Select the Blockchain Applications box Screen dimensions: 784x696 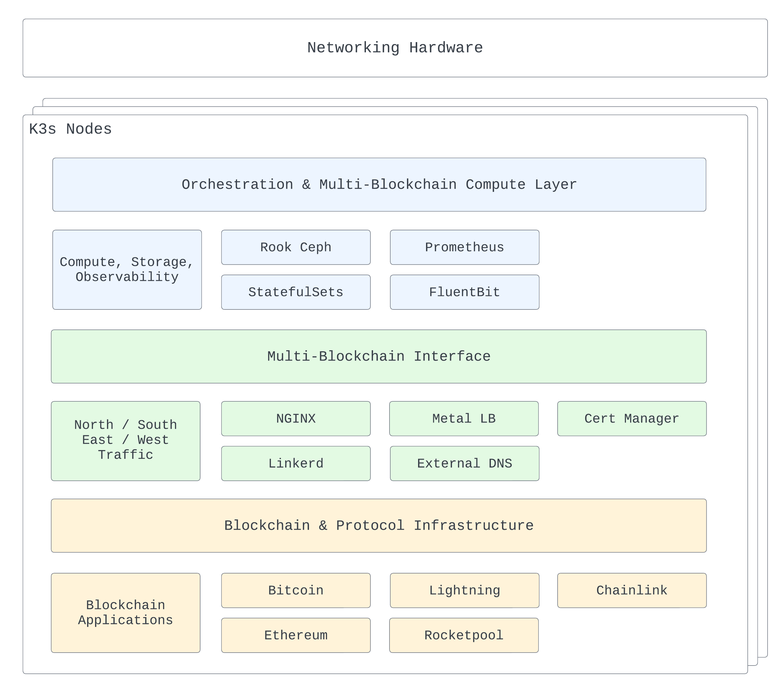126,613
